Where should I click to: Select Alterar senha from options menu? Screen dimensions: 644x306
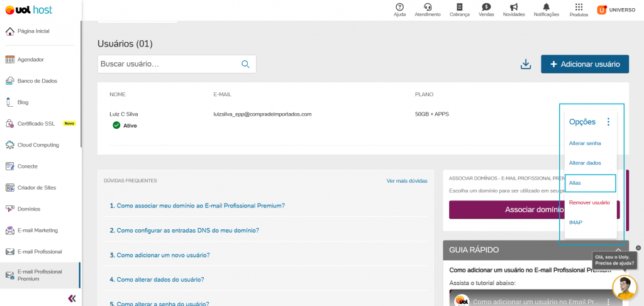coord(585,143)
